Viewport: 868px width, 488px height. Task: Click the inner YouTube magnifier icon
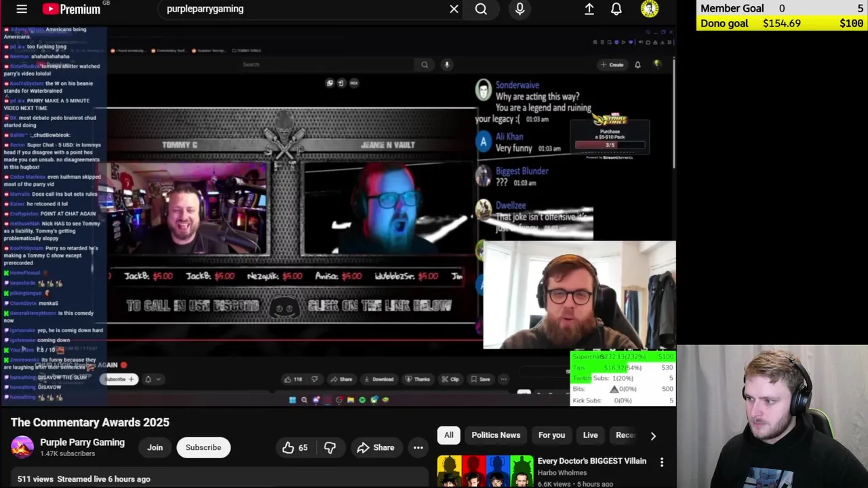[x=425, y=64]
